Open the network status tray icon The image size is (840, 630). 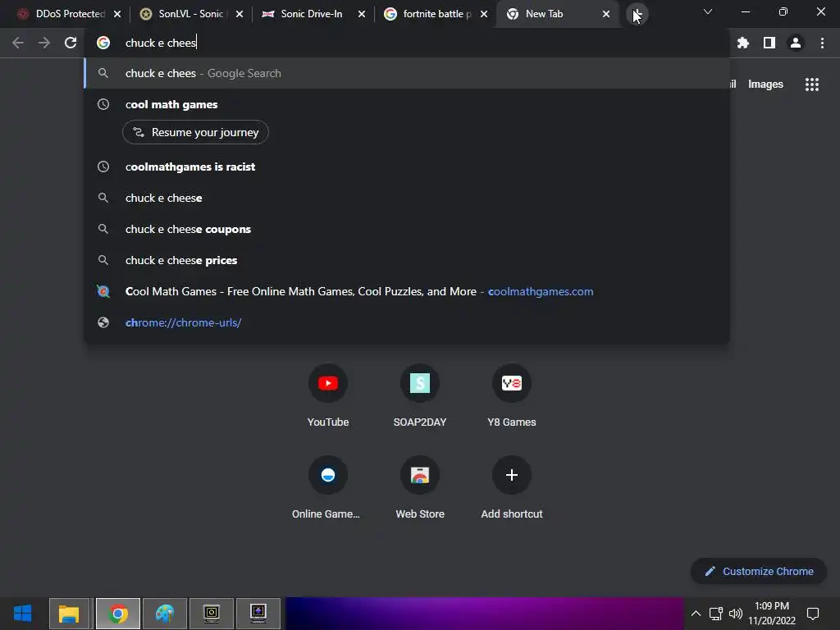(715, 614)
